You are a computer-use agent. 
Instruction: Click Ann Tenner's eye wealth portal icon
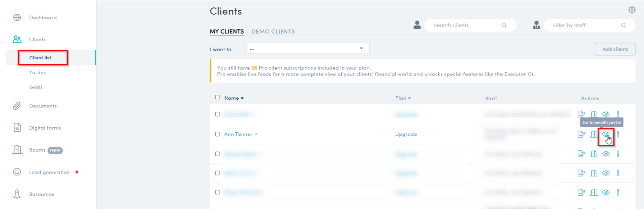pos(606,135)
